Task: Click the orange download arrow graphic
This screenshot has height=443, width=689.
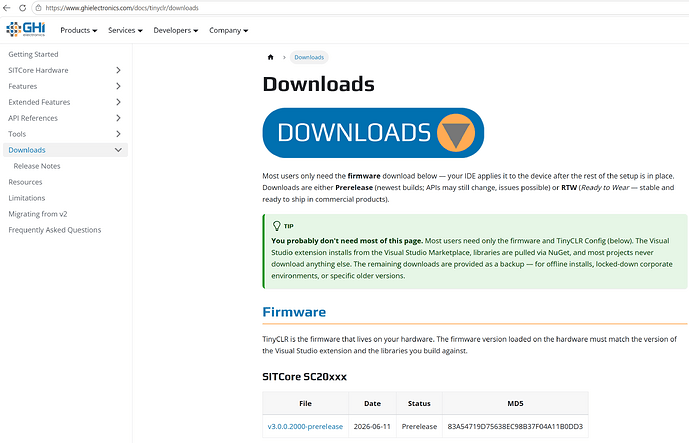Action: coord(456,133)
